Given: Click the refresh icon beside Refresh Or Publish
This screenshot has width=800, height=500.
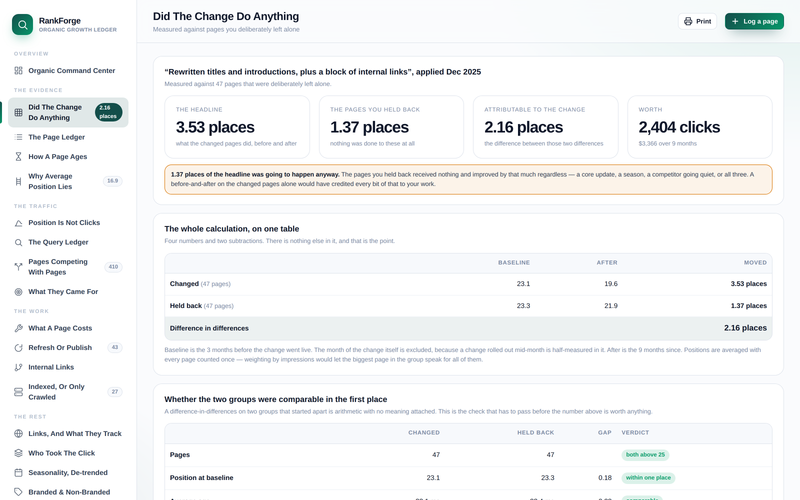Looking at the screenshot, I should coord(18,347).
